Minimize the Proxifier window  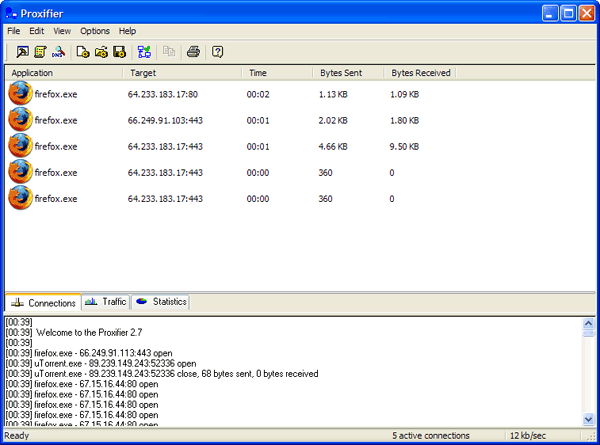point(550,14)
